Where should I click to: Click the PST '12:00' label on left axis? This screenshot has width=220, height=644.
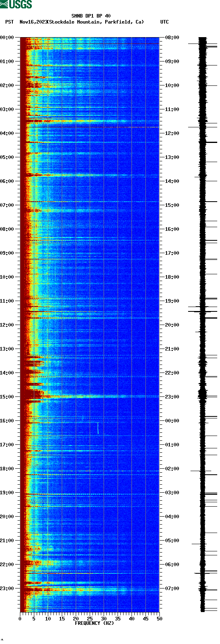(7, 325)
